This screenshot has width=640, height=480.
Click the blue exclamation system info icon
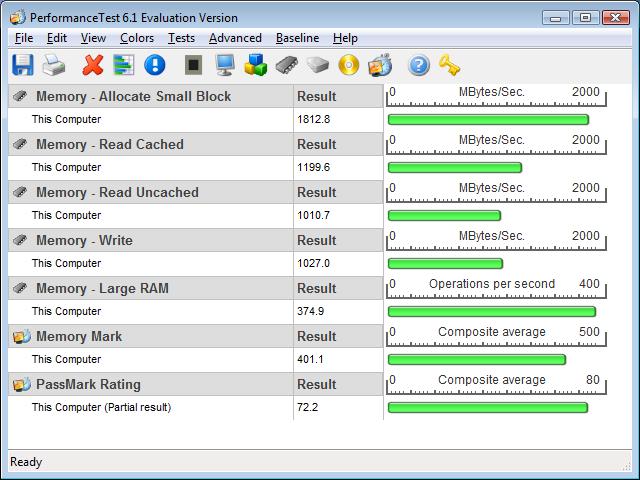tap(155, 65)
